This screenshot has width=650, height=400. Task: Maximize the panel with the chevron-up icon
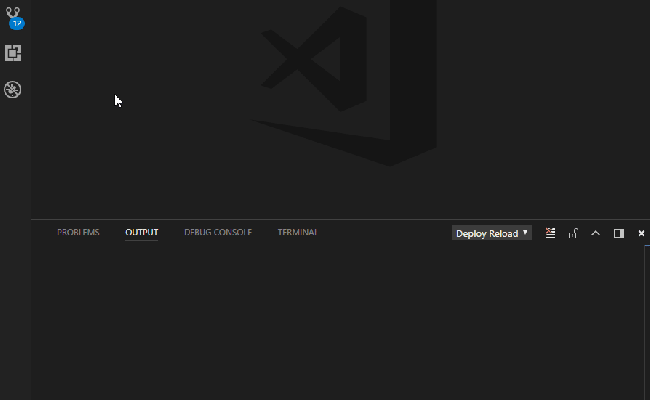tap(596, 233)
